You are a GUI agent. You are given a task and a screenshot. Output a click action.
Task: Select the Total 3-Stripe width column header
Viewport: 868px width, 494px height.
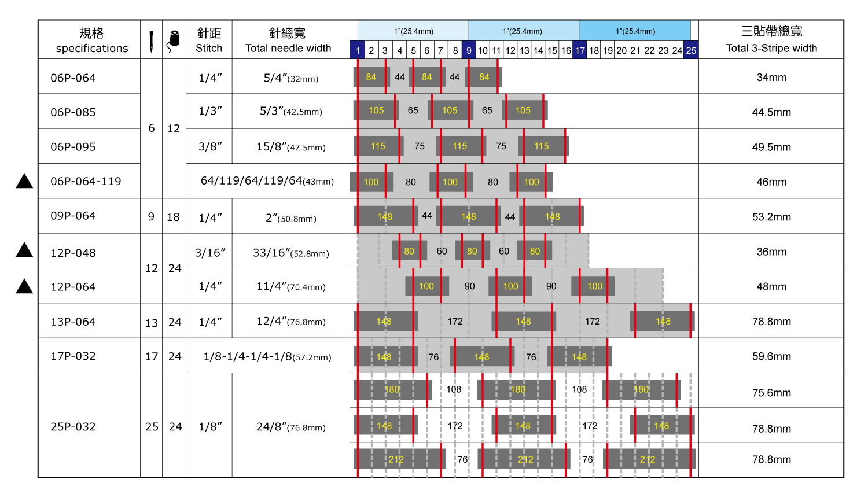(x=771, y=40)
